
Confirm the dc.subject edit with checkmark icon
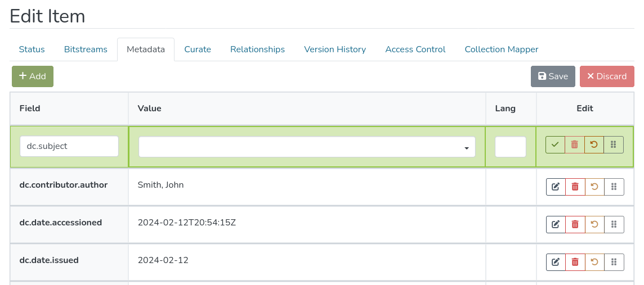click(x=555, y=144)
